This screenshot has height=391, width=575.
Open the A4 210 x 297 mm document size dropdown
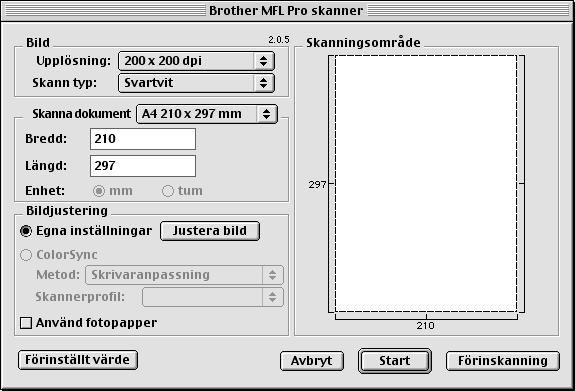click(207, 114)
